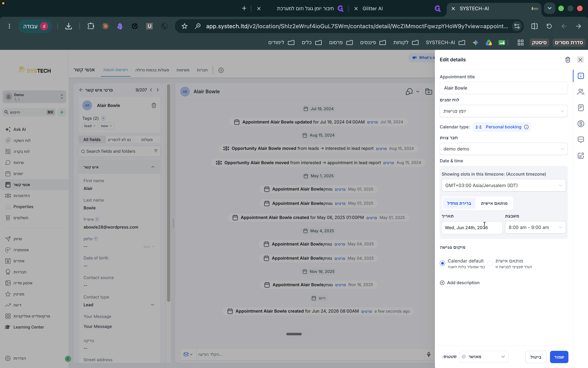This screenshot has width=588, height=368.
Task: Collapse the איש קשר fields section
Action: (x=153, y=167)
